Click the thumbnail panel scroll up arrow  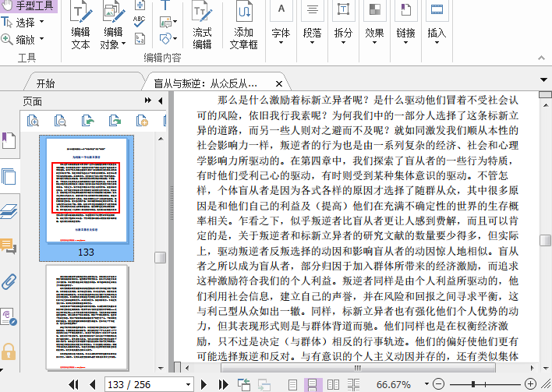tap(161, 139)
